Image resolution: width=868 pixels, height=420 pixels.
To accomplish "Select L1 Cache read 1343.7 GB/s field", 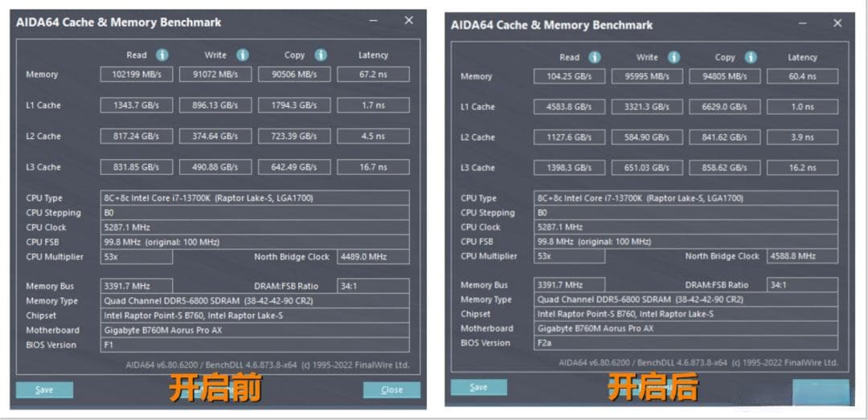I will (136, 105).
